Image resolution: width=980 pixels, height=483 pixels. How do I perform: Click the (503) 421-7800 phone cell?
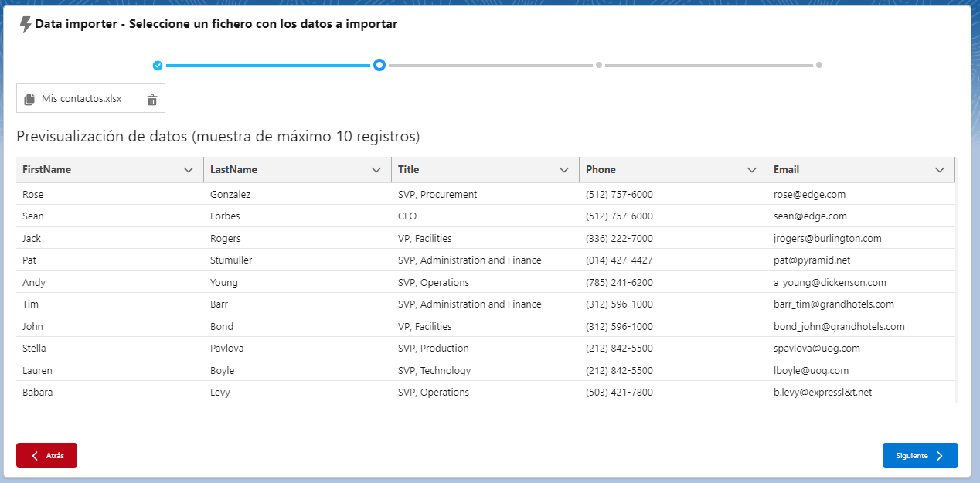point(673,393)
